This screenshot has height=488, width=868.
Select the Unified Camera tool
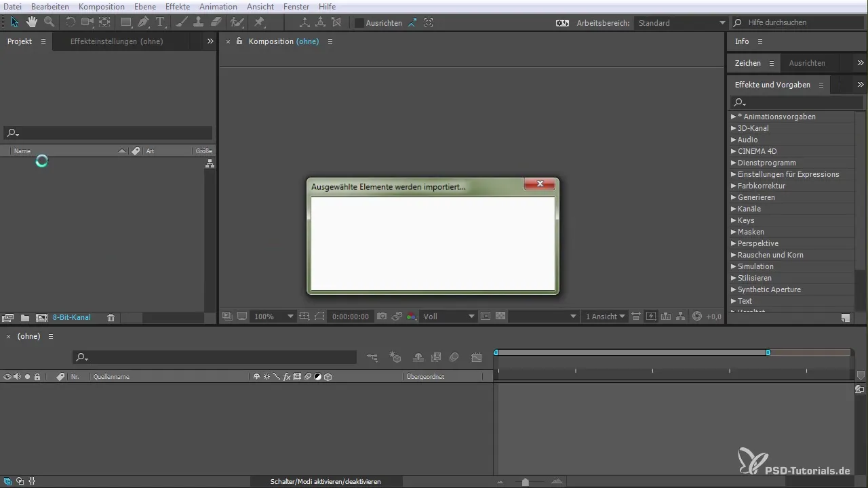[87, 22]
